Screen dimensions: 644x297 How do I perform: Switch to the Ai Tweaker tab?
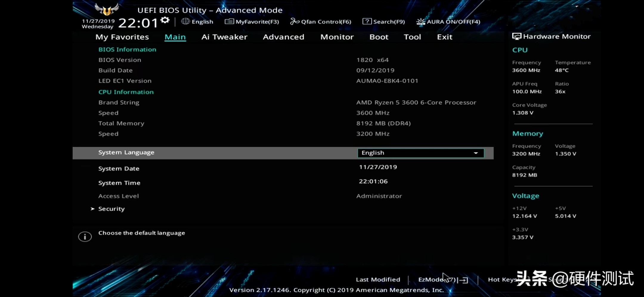[224, 37]
